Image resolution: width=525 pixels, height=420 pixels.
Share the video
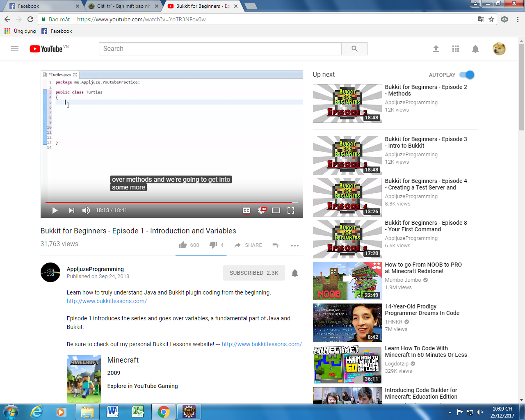(248, 245)
